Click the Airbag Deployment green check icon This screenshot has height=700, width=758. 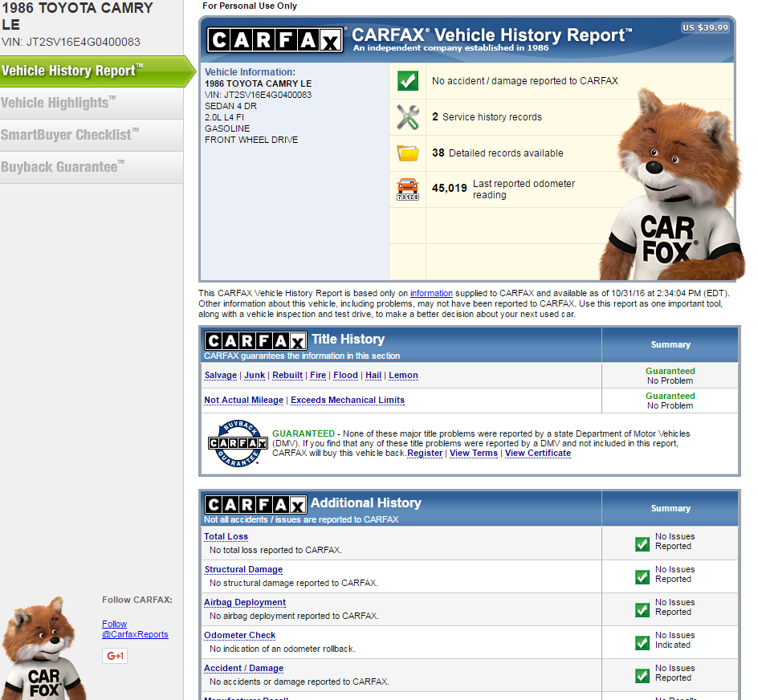642,609
